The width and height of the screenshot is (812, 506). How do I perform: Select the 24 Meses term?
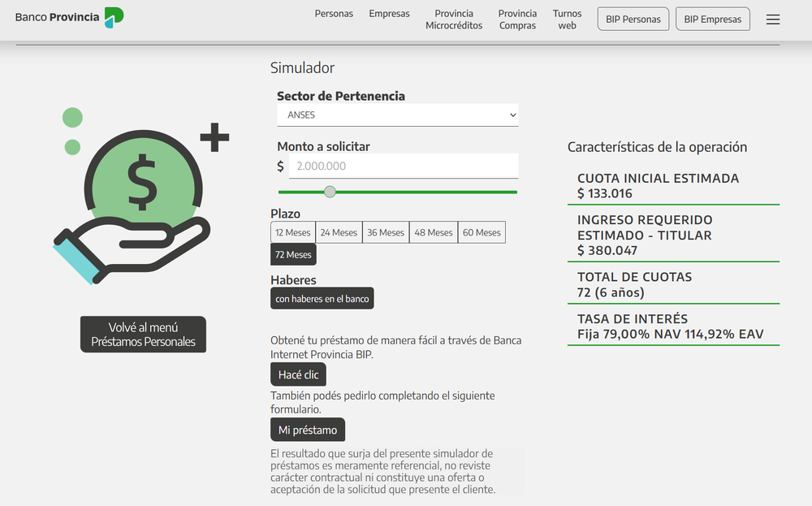pos(338,231)
